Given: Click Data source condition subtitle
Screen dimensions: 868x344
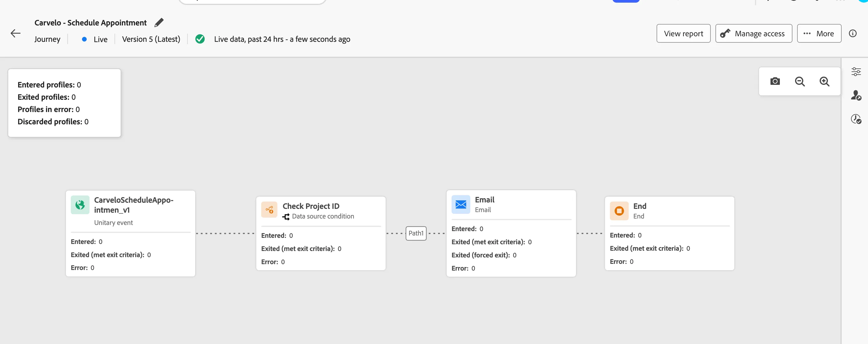Looking at the screenshot, I should click(323, 216).
